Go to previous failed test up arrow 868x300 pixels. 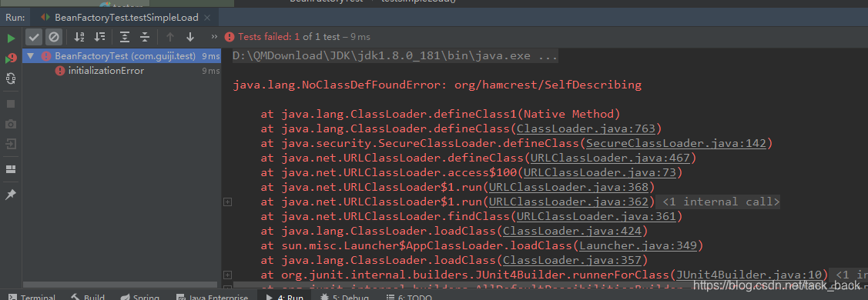click(170, 37)
